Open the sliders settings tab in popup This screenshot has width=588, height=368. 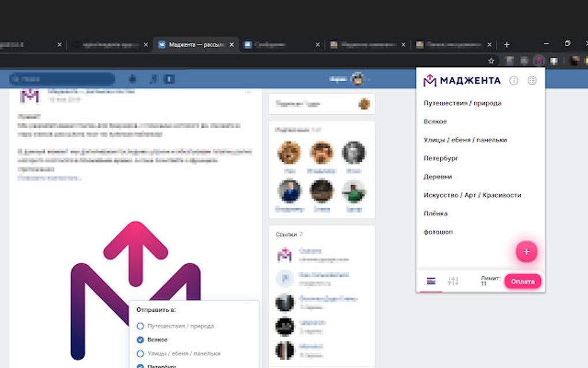pos(453,281)
